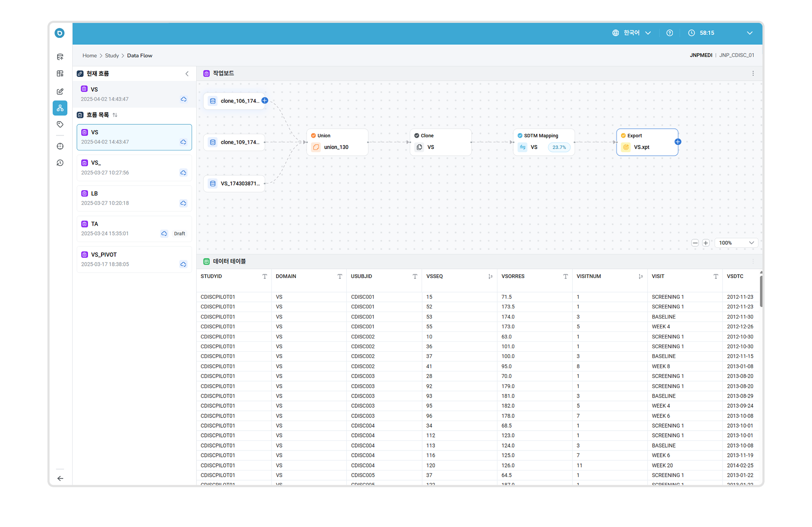Open the help question mark icon in the header
This screenshot has width=812, height=527.
pyautogui.click(x=669, y=33)
